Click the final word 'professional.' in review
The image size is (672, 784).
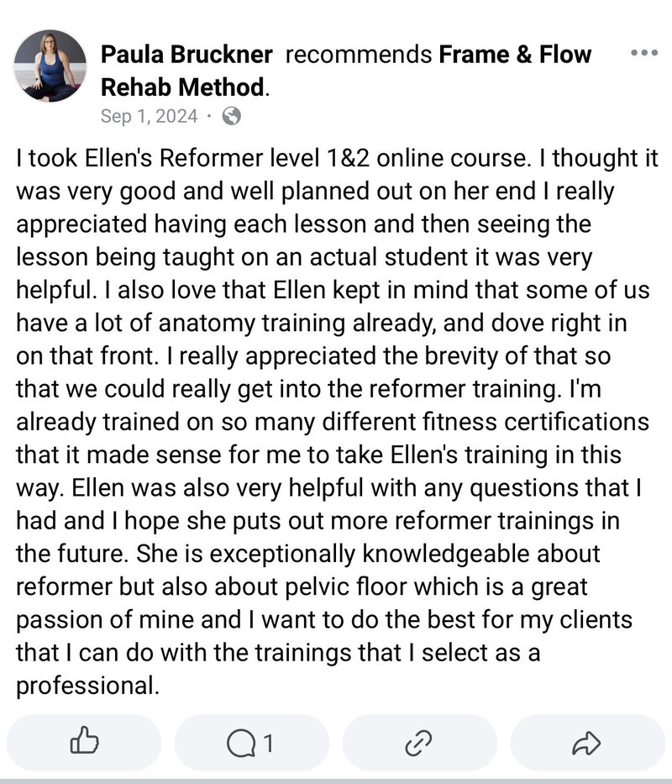tap(88, 686)
